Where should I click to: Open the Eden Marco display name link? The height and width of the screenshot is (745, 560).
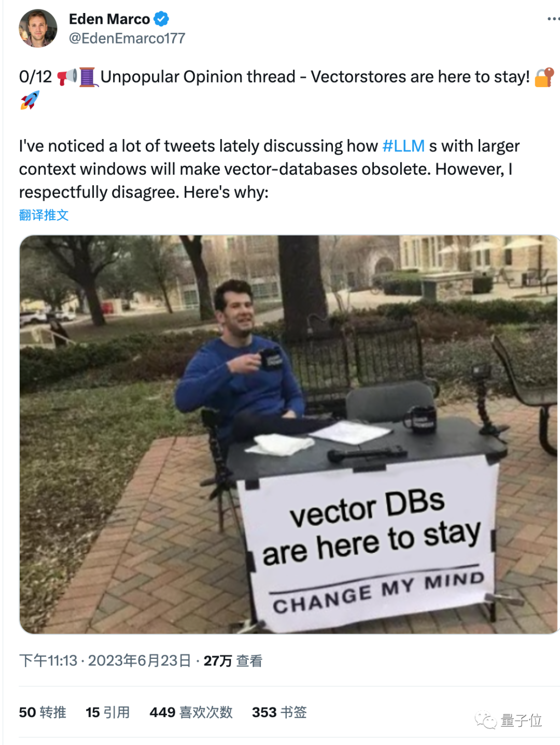coord(109,19)
